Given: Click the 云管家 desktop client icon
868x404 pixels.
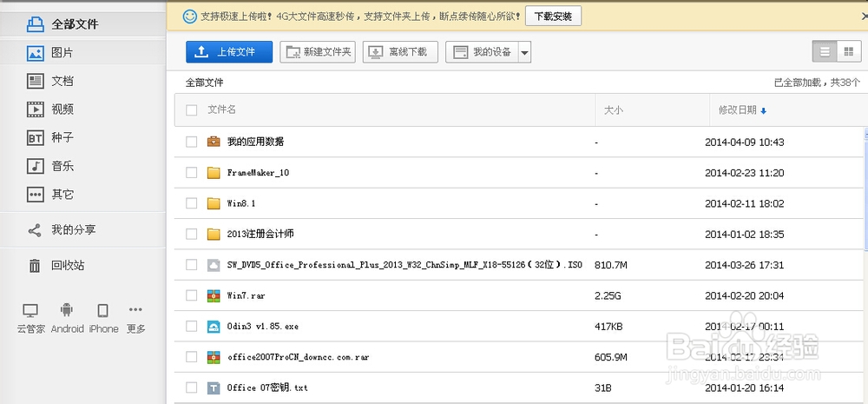Looking at the screenshot, I should pyautogui.click(x=30, y=310).
